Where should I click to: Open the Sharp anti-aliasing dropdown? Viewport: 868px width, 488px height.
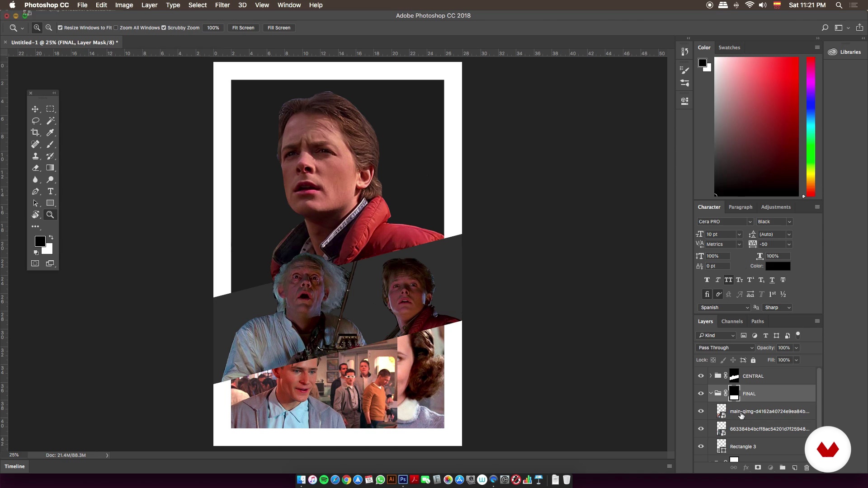coord(777,308)
